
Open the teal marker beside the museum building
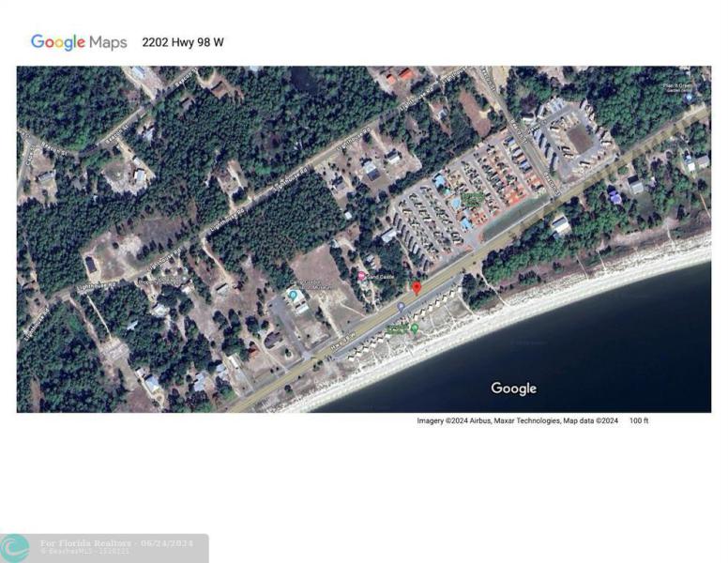(x=294, y=294)
